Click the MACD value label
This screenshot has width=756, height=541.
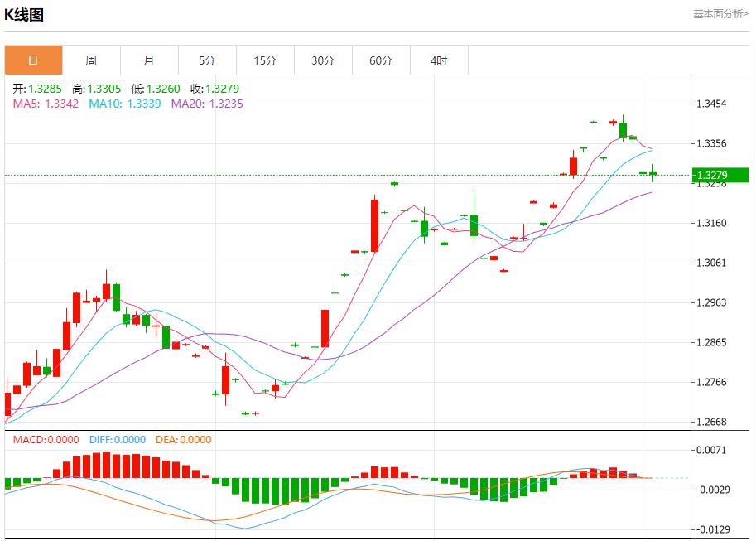(46, 440)
